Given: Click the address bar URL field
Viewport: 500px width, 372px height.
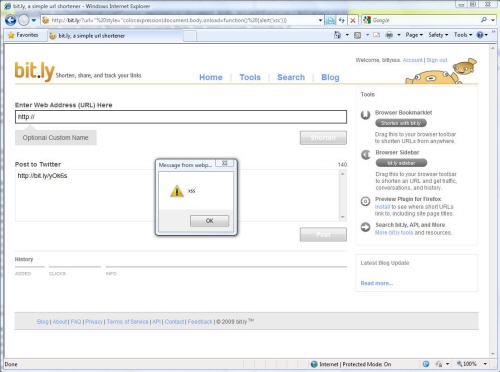Looking at the screenshot, I should click(179, 20).
